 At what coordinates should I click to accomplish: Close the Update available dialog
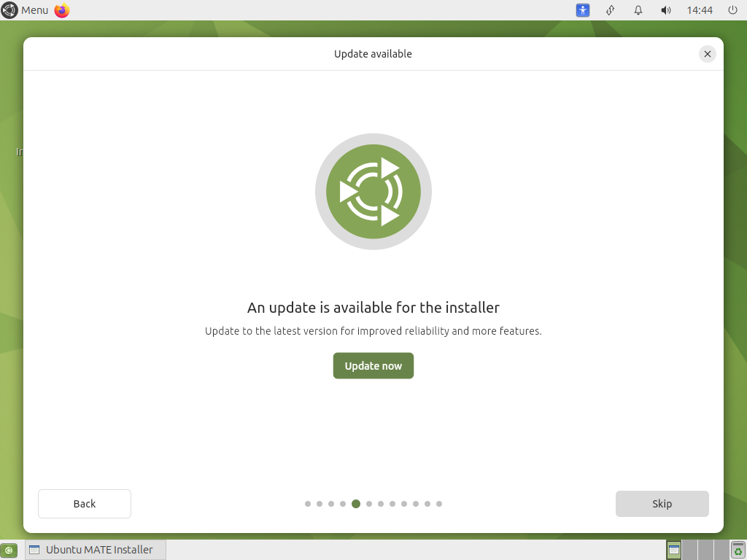(708, 54)
